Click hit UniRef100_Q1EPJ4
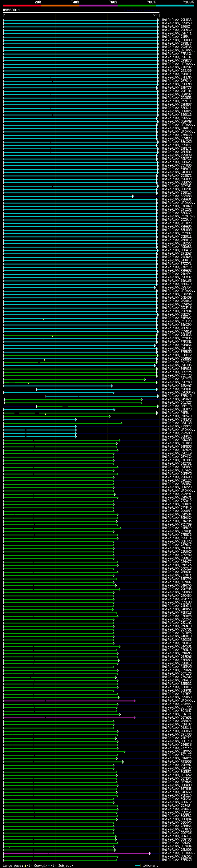 click(176, 37)
